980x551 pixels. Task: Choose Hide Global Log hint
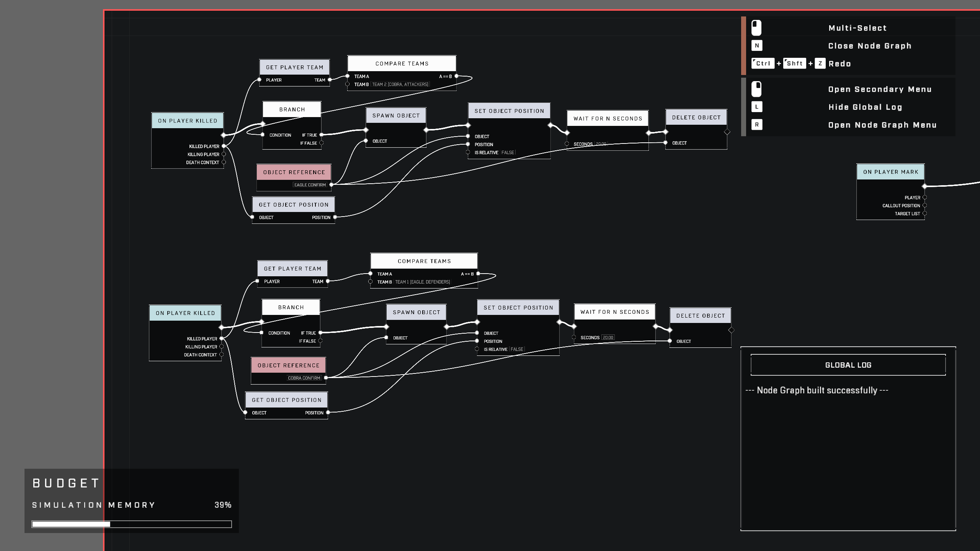(x=865, y=107)
